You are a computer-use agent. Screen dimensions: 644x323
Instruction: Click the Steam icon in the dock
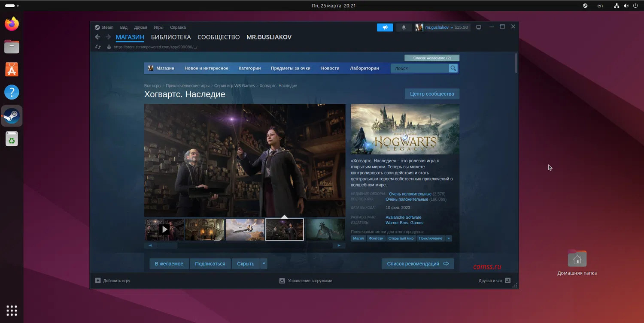12,115
